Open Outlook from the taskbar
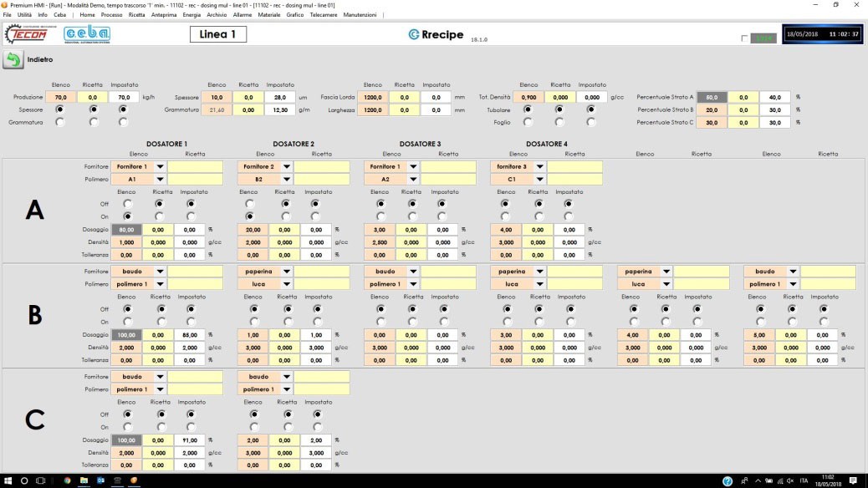The image size is (868, 488). (100, 480)
